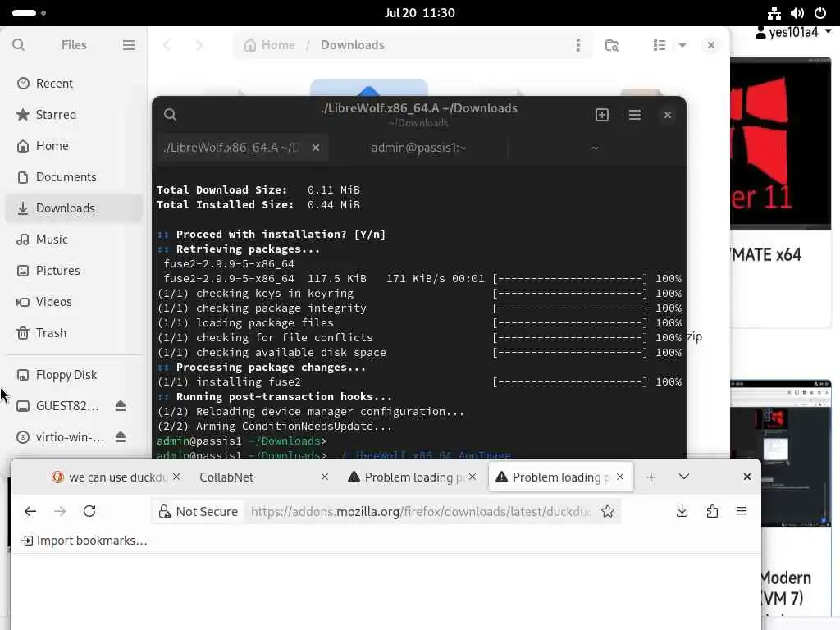
Task: Go forward in the browser
Action: coord(60,511)
